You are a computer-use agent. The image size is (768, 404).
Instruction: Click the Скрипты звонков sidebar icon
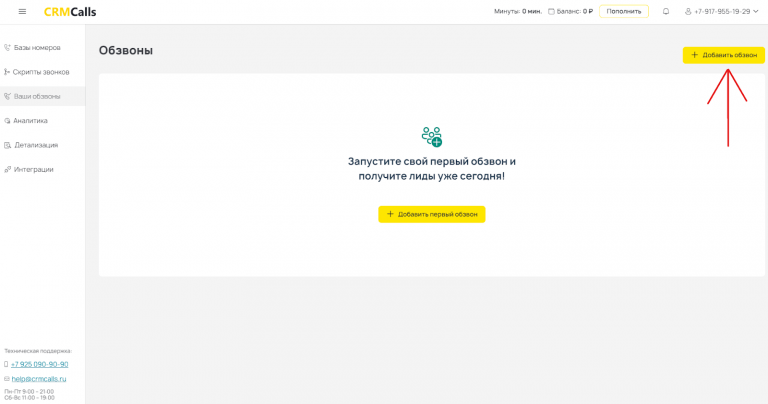[x=7, y=72]
